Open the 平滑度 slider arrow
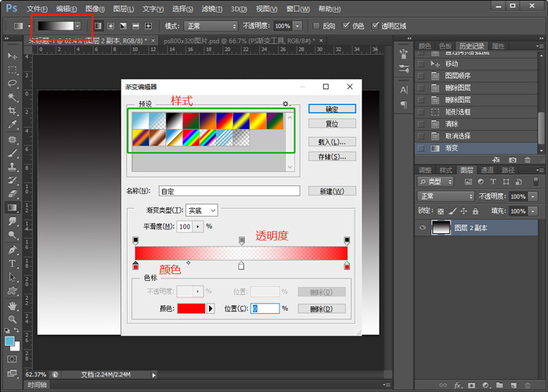Screen dimensions: 548x392 pos(198,227)
